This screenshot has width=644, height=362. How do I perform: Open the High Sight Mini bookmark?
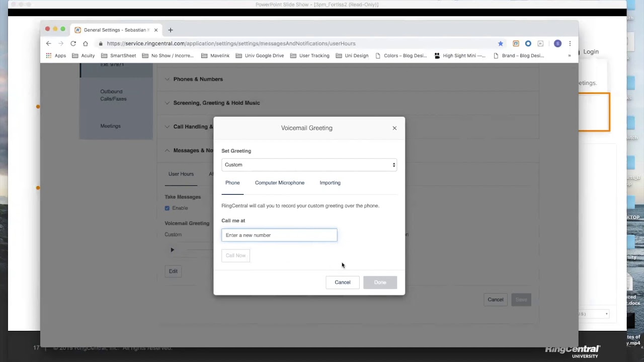[x=459, y=56]
